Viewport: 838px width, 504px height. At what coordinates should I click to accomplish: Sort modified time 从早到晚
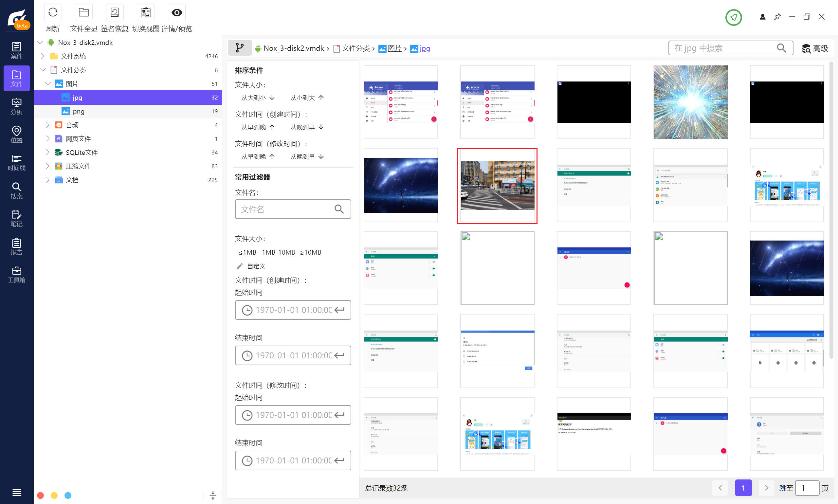(x=258, y=156)
